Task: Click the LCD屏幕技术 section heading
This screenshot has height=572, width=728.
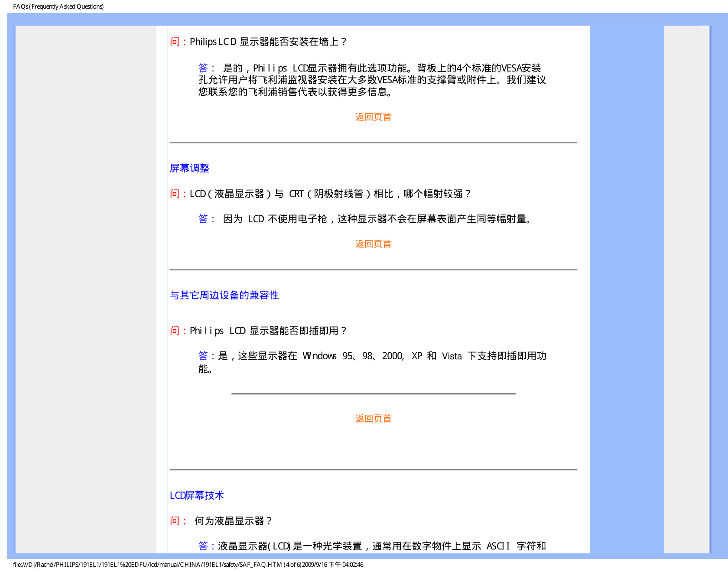Action: pyautogui.click(x=197, y=495)
